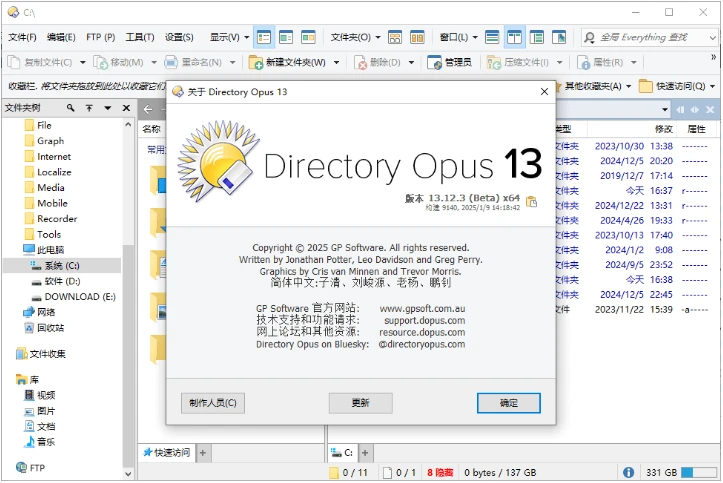
Task: Click the 压缩文件(I) archive button
Action: [518, 62]
